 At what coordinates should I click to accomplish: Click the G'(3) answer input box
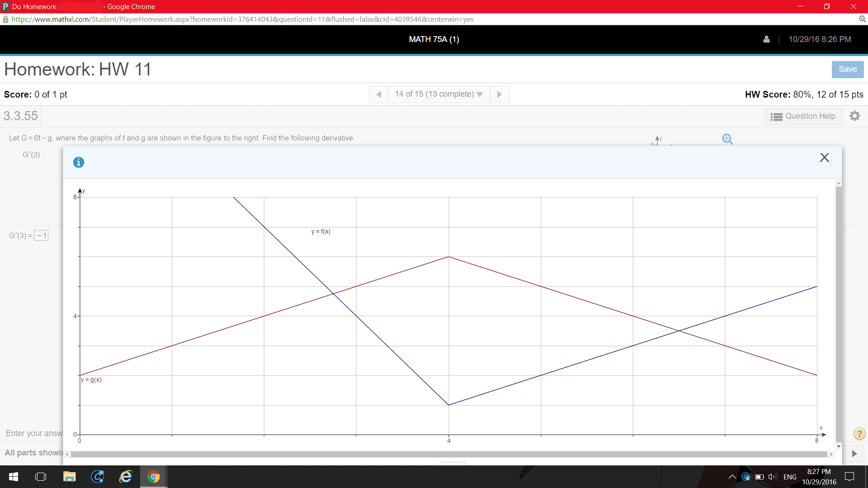(42, 235)
